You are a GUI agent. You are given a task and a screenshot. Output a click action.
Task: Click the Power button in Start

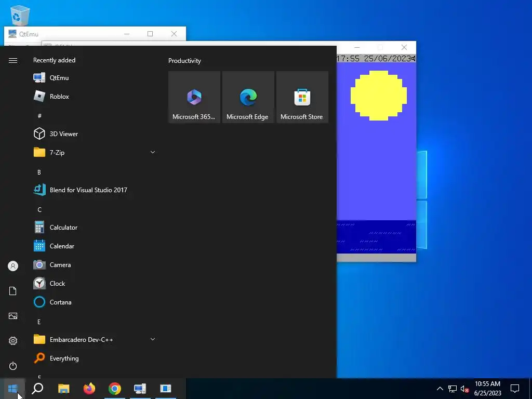[x=13, y=366]
